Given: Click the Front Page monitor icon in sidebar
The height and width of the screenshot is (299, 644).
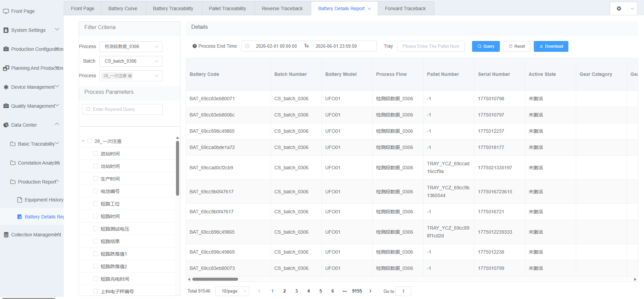Looking at the screenshot, I should [x=6, y=11].
